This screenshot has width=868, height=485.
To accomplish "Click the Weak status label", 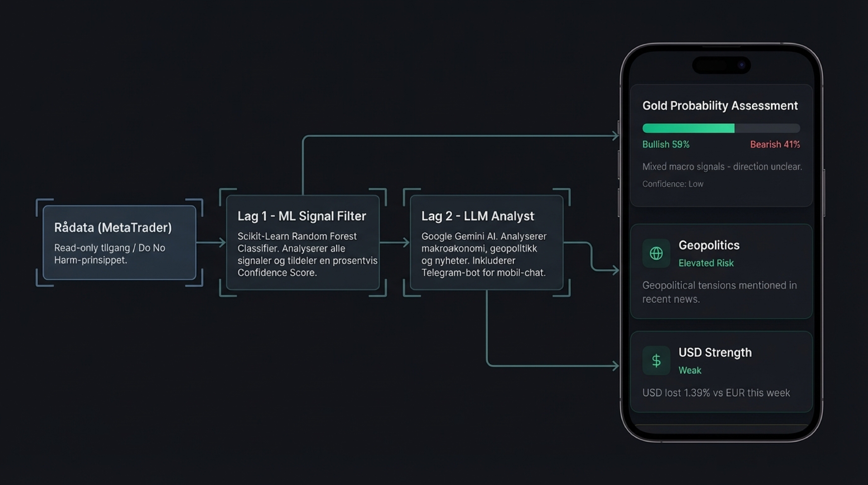I will tap(689, 370).
